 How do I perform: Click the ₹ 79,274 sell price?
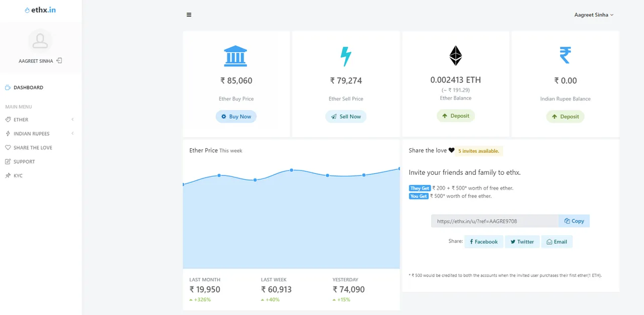346,80
